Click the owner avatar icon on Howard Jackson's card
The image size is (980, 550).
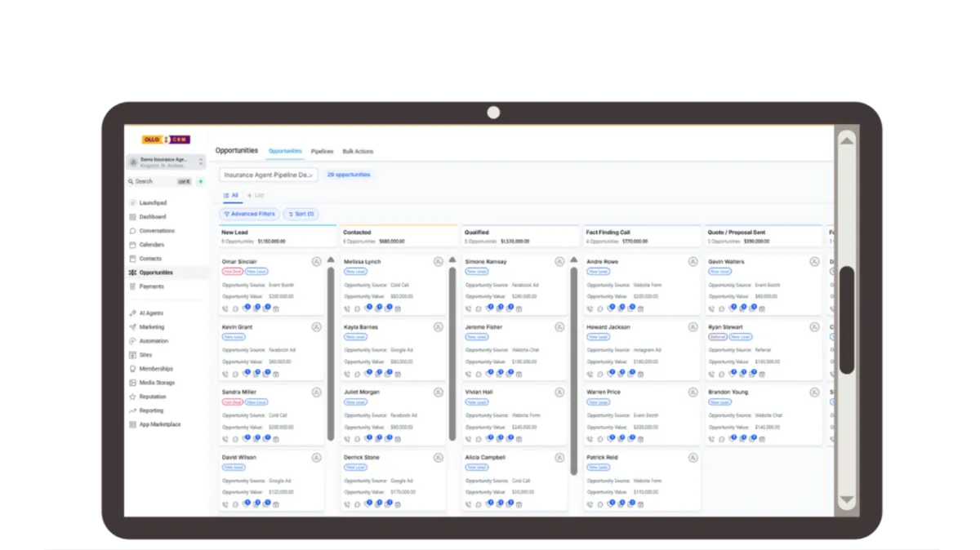tap(693, 327)
